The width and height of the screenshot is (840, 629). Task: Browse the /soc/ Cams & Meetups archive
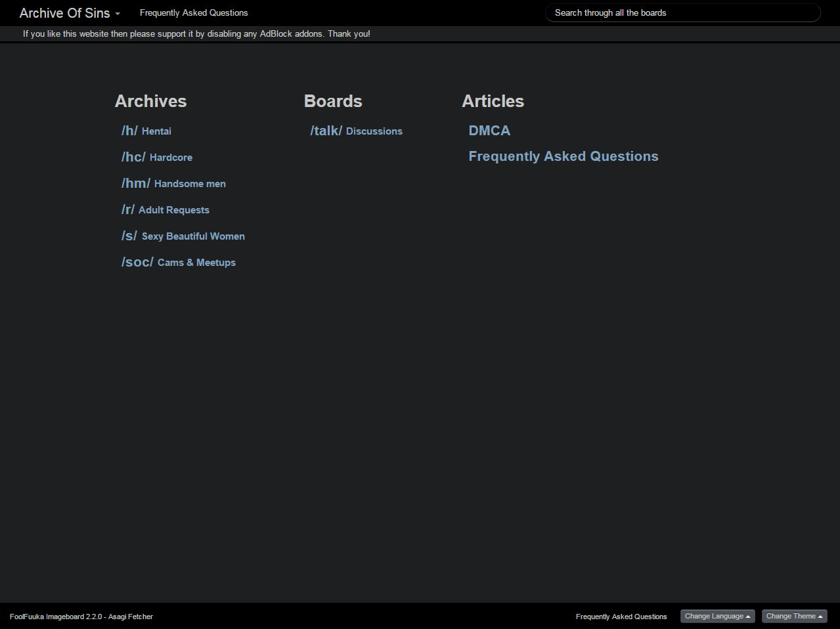(x=179, y=262)
